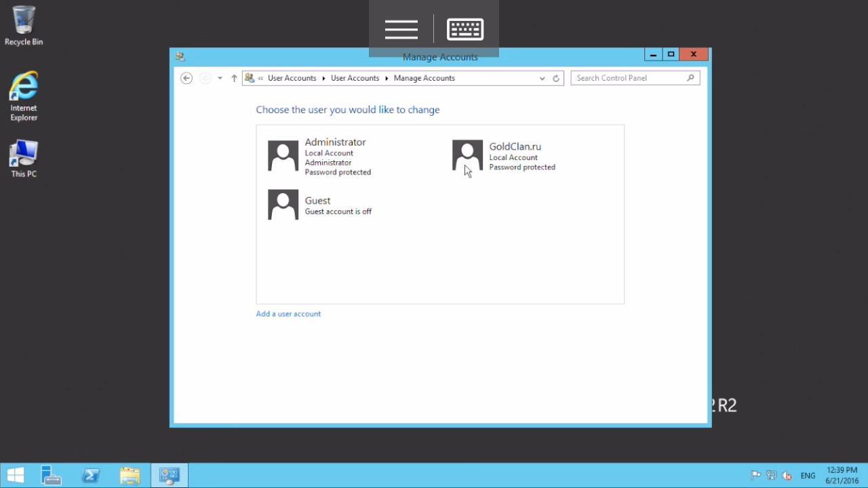Select the This PC desktop icon
The height and width of the screenshot is (488, 868).
click(24, 159)
